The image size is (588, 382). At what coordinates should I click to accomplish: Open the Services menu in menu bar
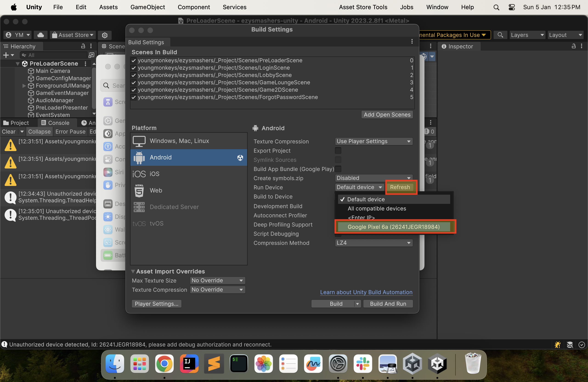click(235, 7)
